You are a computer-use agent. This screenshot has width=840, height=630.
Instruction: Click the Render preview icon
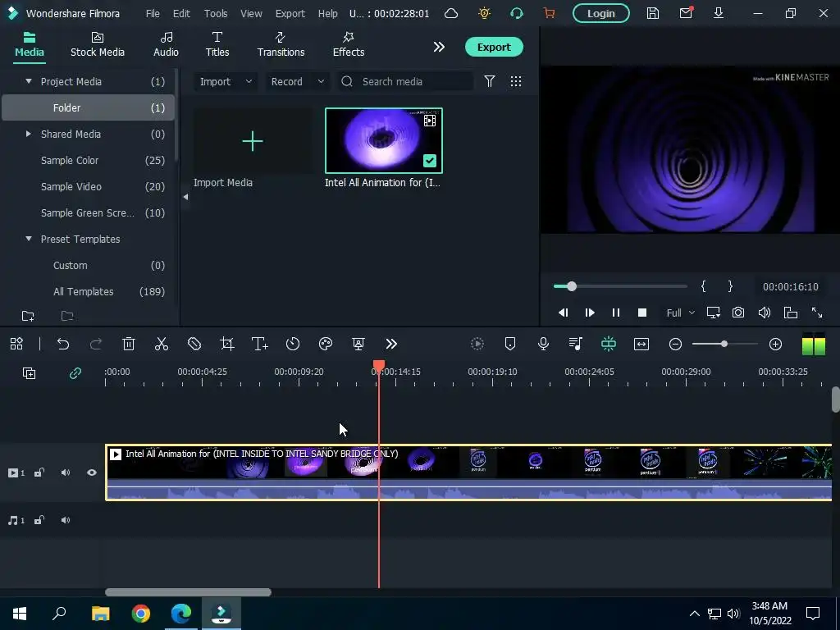click(477, 344)
